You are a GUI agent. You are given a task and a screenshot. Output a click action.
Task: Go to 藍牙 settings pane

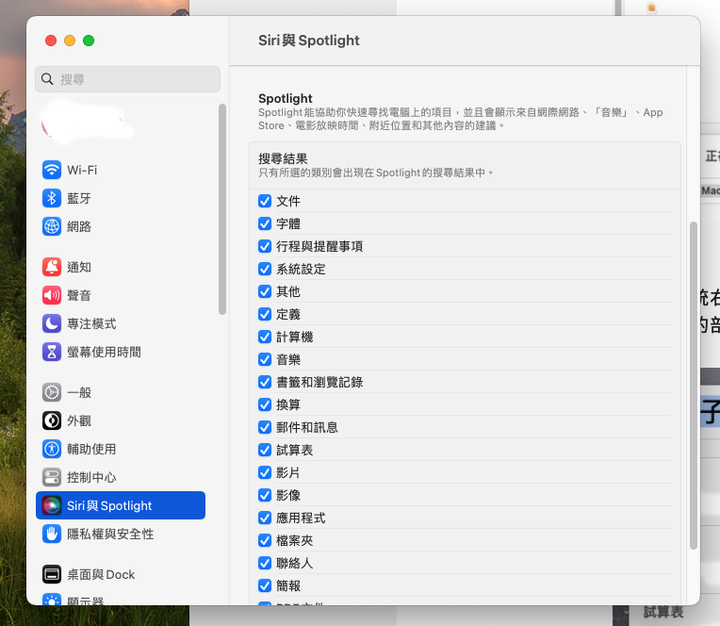coord(121,198)
